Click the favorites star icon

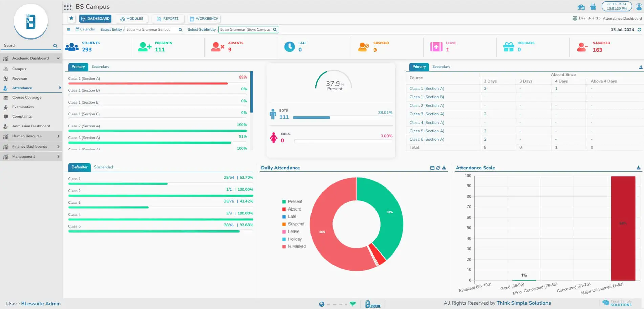71,18
